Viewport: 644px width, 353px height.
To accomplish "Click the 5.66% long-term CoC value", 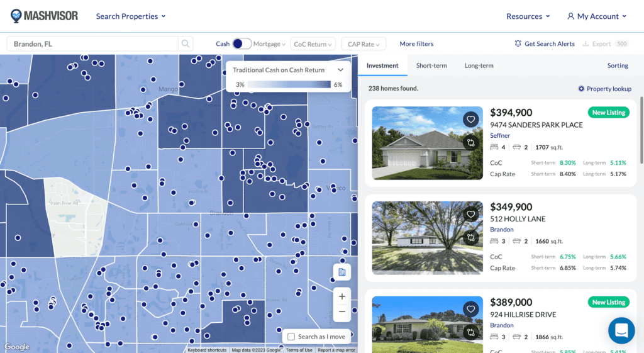I will pos(618,257).
